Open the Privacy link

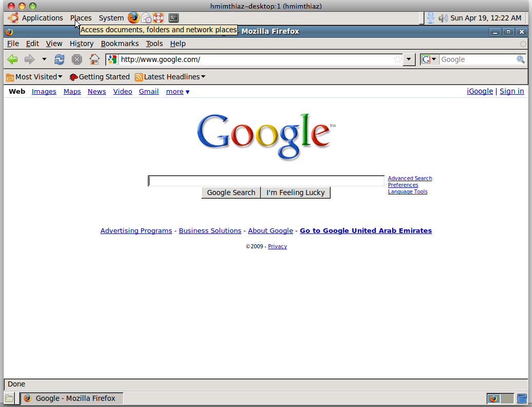(278, 246)
